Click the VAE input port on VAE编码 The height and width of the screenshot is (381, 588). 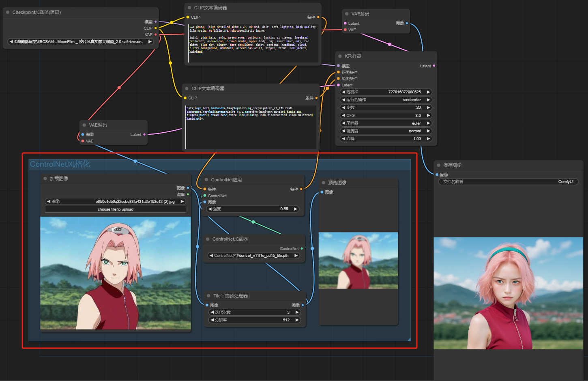pos(83,141)
